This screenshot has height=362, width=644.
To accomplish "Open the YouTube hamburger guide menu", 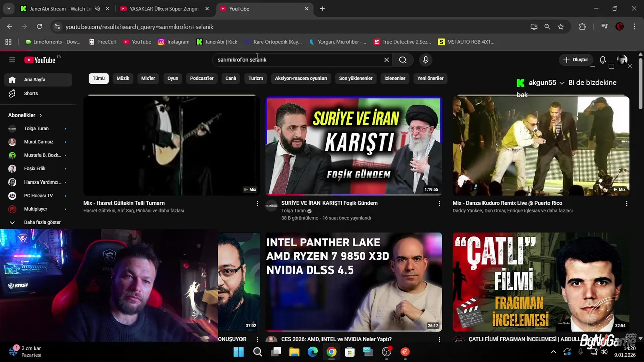I will [x=12, y=60].
